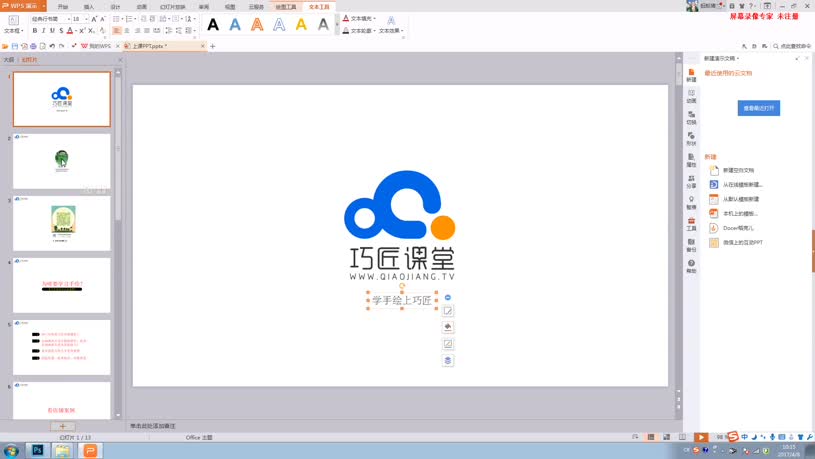Image resolution: width=815 pixels, height=459 pixels.
Task: Apply the blue WordArt style
Action: coord(235,24)
